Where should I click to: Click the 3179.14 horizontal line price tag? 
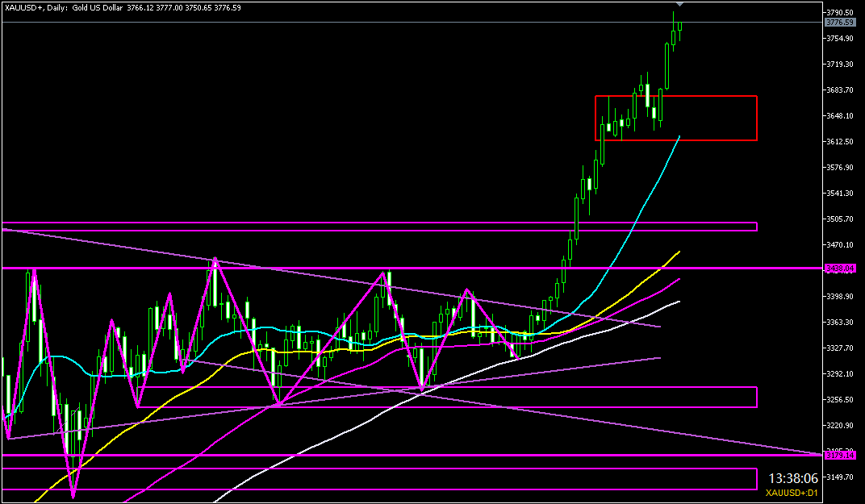pos(840,456)
